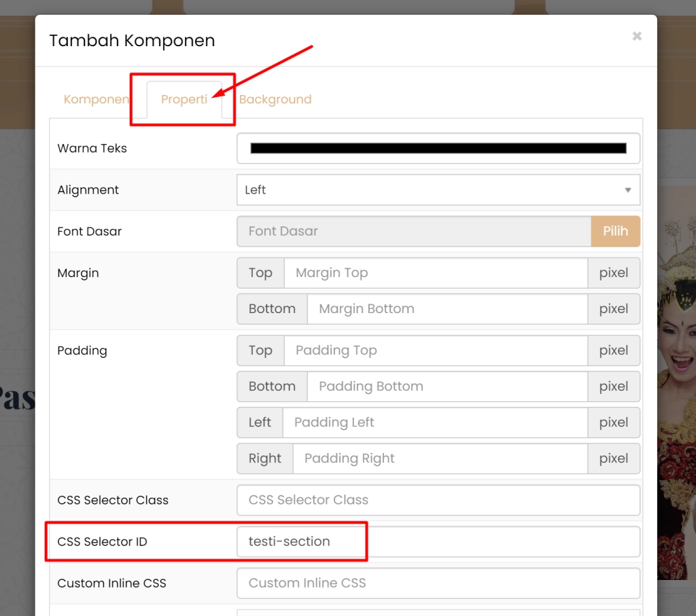Click the CSS Selector Class field
Screen dimensions: 696x616
click(x=438, y=500)
